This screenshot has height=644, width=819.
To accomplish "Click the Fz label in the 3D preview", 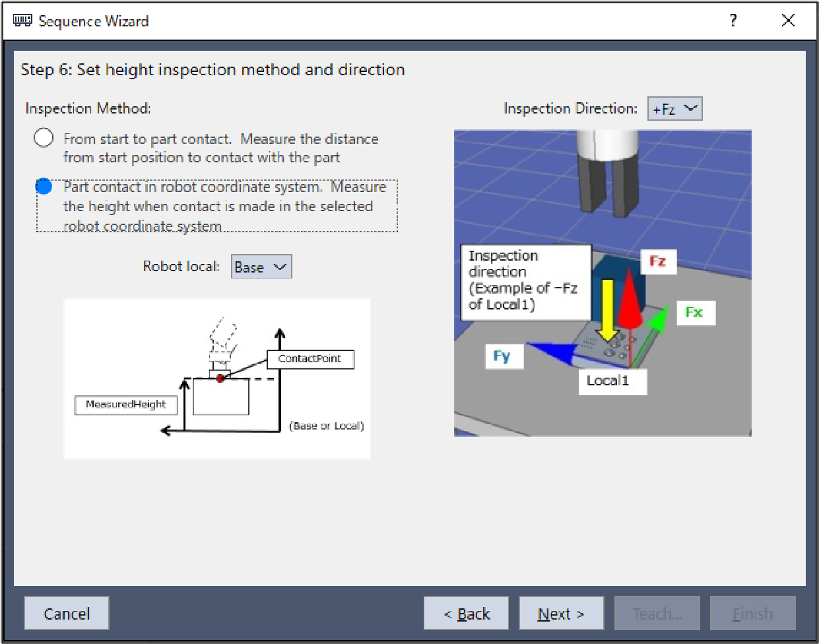I will tap(657, 261).
